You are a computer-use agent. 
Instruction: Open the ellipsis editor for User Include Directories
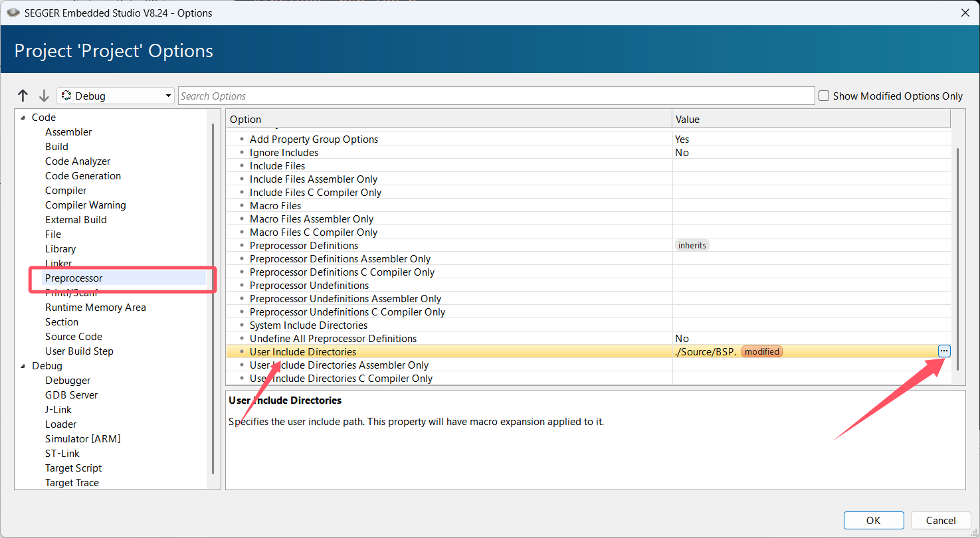[x=944, y=351]
